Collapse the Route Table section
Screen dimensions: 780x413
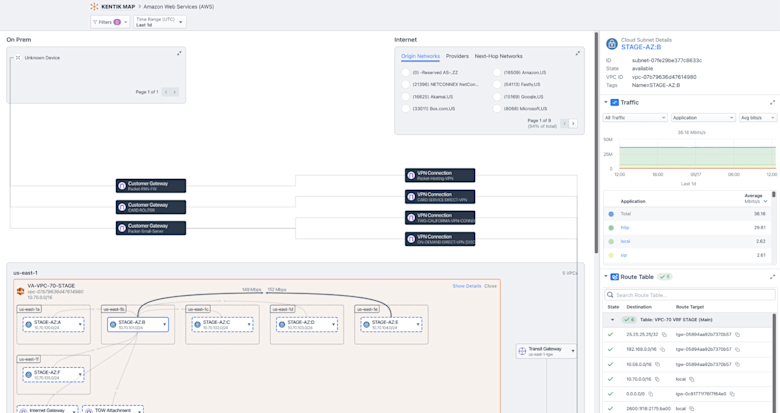606,277
